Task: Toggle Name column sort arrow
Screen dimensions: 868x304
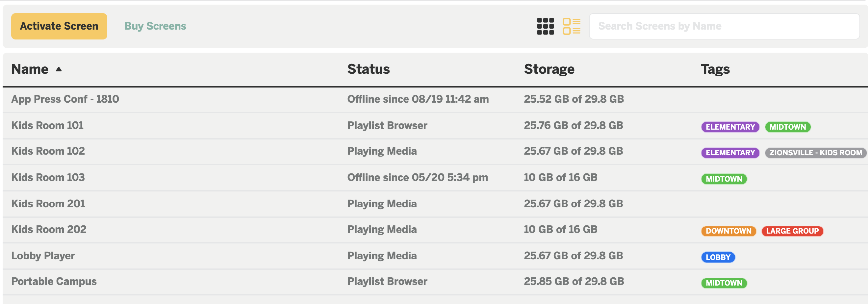Action: point(59,69)
